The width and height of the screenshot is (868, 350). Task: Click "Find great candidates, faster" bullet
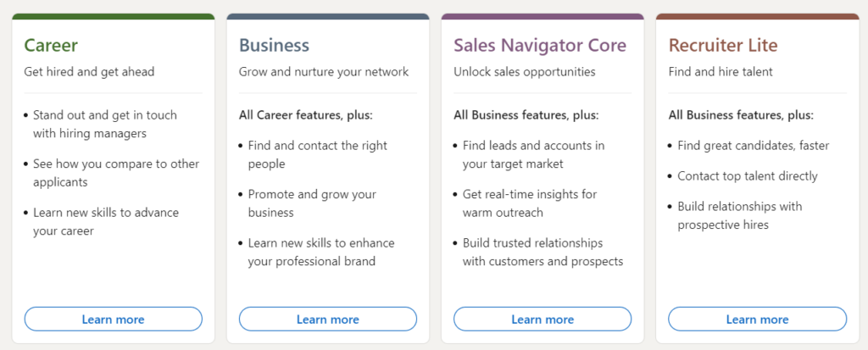coord(753,146)
